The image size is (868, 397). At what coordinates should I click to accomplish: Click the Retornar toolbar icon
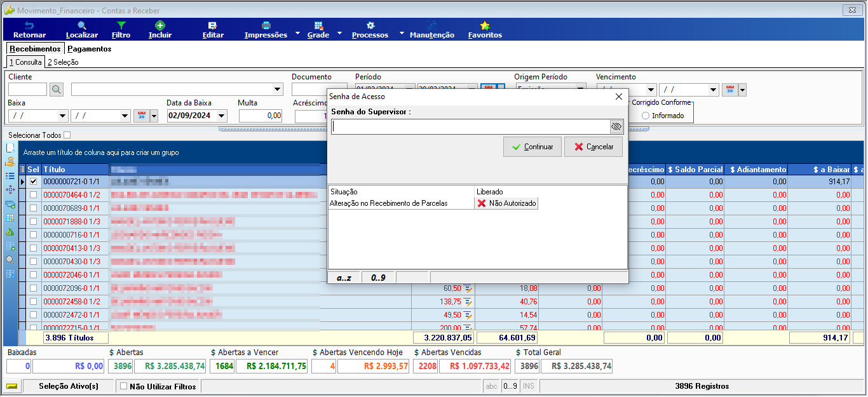point(29,25)
